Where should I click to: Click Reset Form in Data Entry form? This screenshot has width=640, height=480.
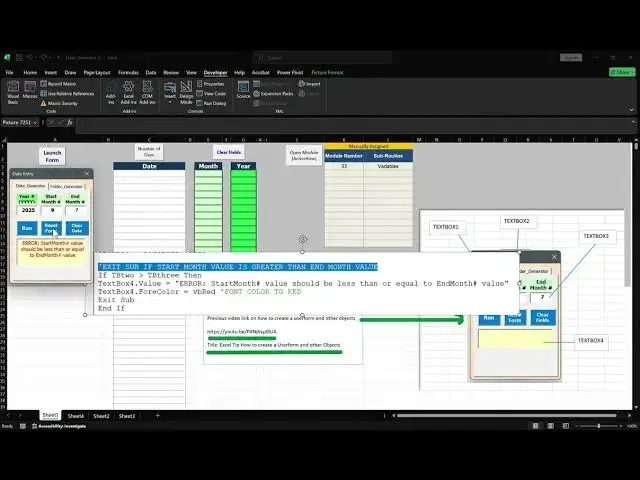pyautogui.click(x=51, y=228)
